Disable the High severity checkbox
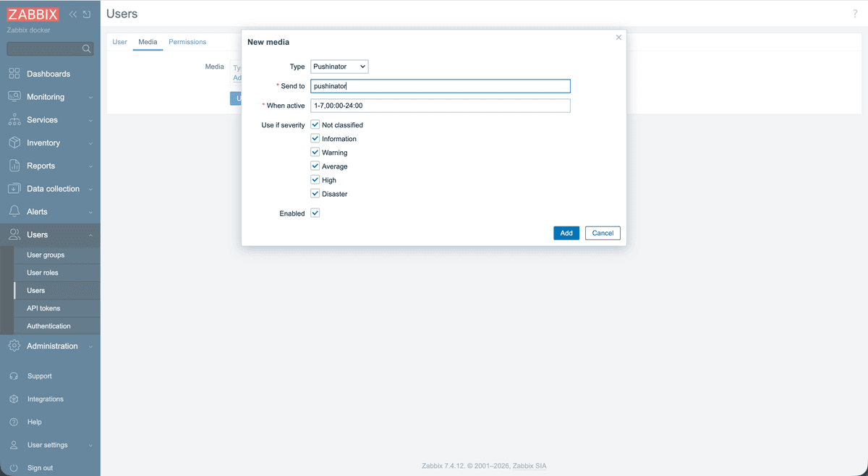868x476 pixels. 315,180
